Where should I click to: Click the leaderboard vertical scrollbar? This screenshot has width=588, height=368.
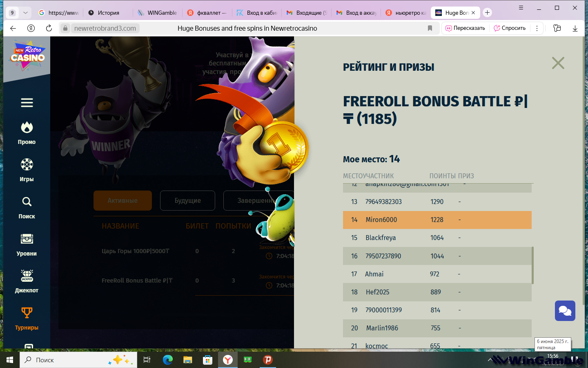[532, 265]
